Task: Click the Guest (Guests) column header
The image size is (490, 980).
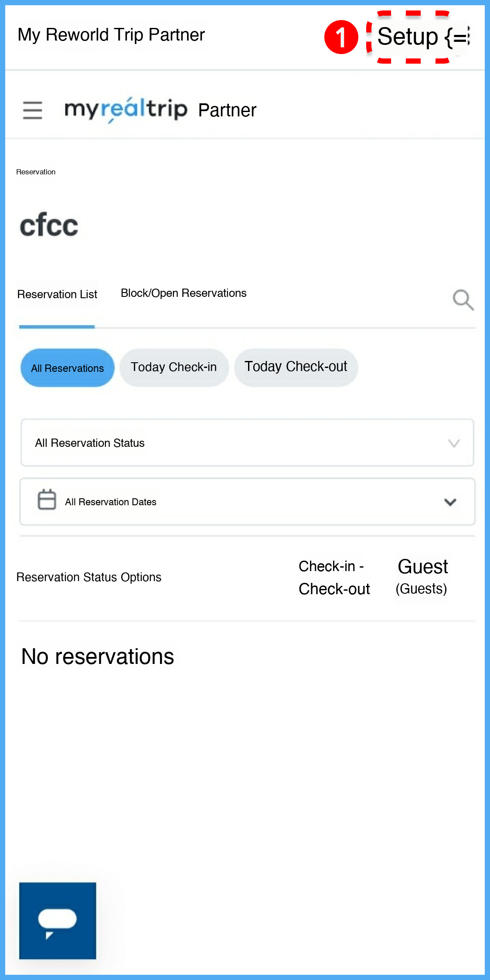Action: (x=422, y=577)
